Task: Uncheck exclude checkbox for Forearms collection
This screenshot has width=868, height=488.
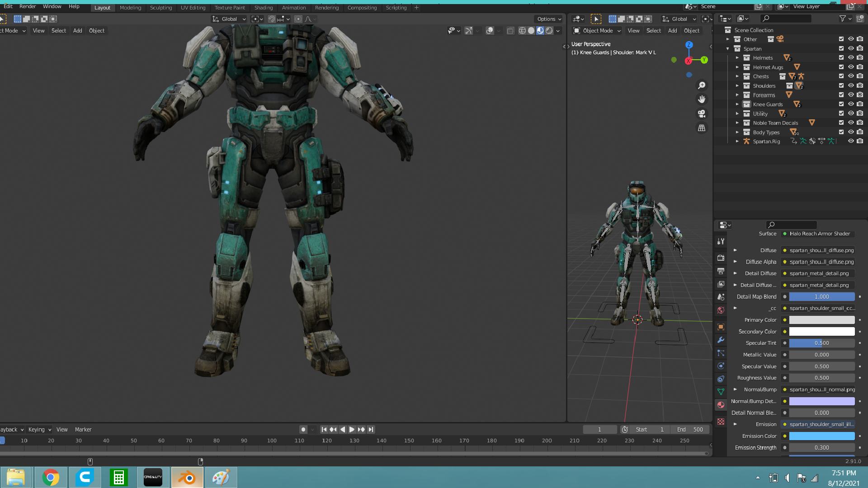Action: pos(841,95)
